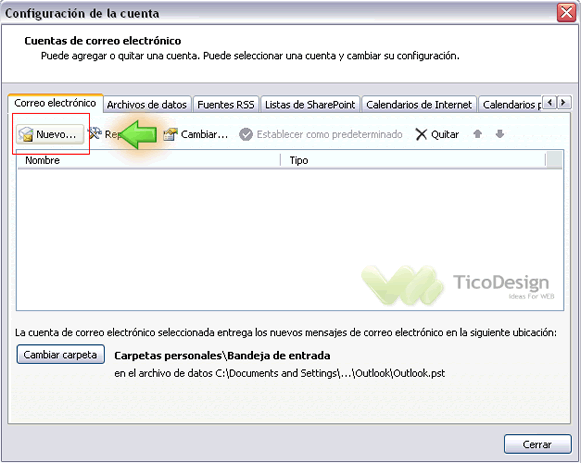Image resolution: width=581 pixels, height=463 pixels.
Task: Move account down with the arrow icon
Action: click(x=499, y=134)
